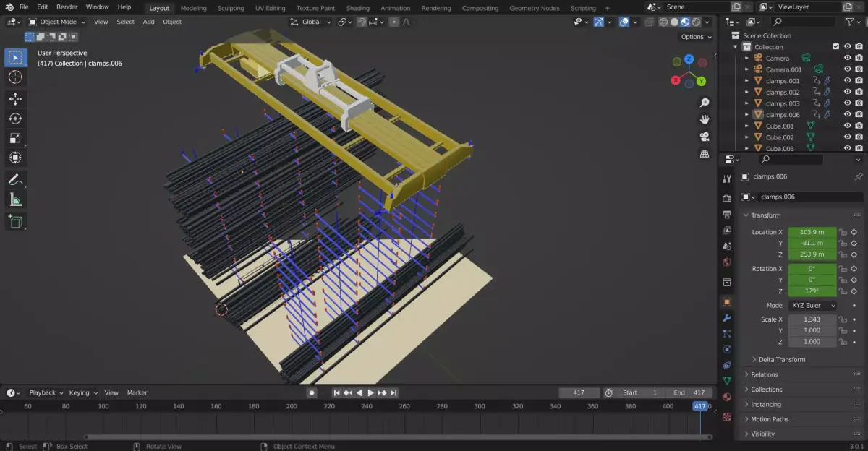Toggle the Collection exclude checkbox
The width and height of the screenshot is (868, 451).
click(x=837, y=47)
